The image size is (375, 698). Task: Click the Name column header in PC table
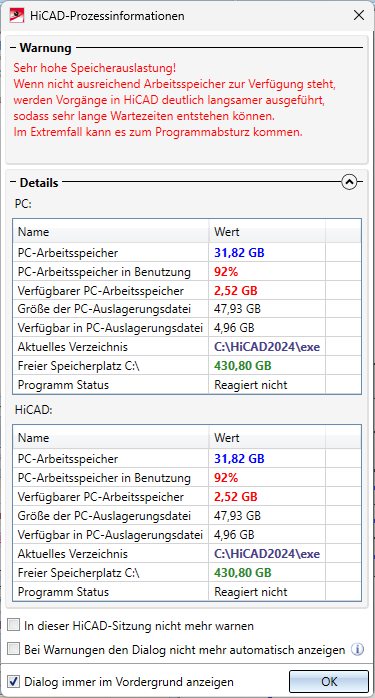coord(111,232)
